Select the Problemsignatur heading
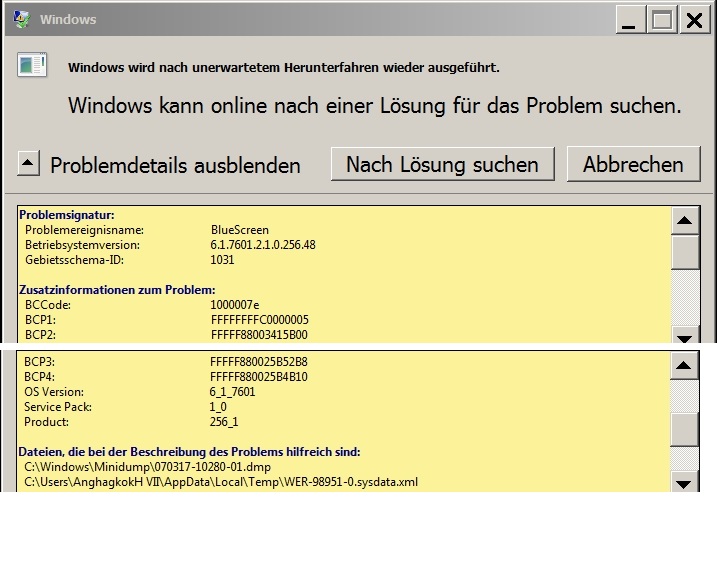This screenshot has height=571, width=717. pyautogui.click(x=67, y=214)
